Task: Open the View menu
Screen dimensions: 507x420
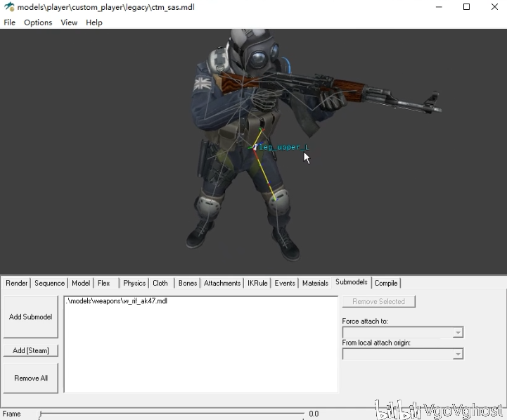Action: tap(69, 23)
